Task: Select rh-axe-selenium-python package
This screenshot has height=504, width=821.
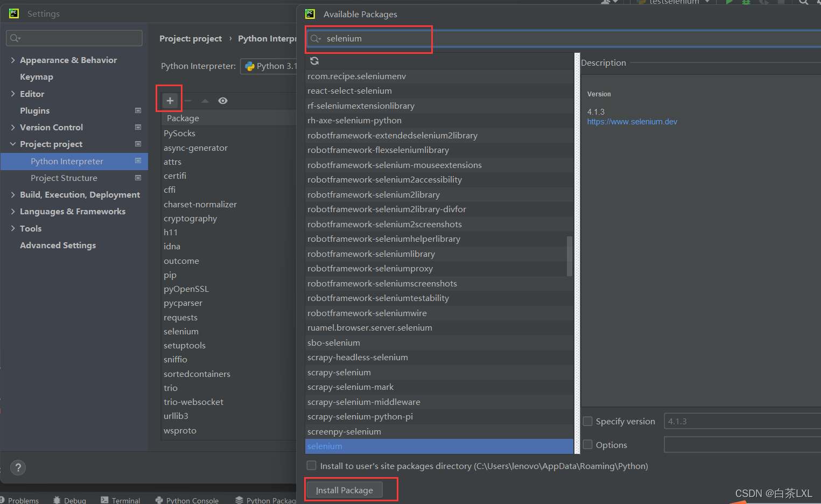Action: pyautogui.click(x=439, y=120)
